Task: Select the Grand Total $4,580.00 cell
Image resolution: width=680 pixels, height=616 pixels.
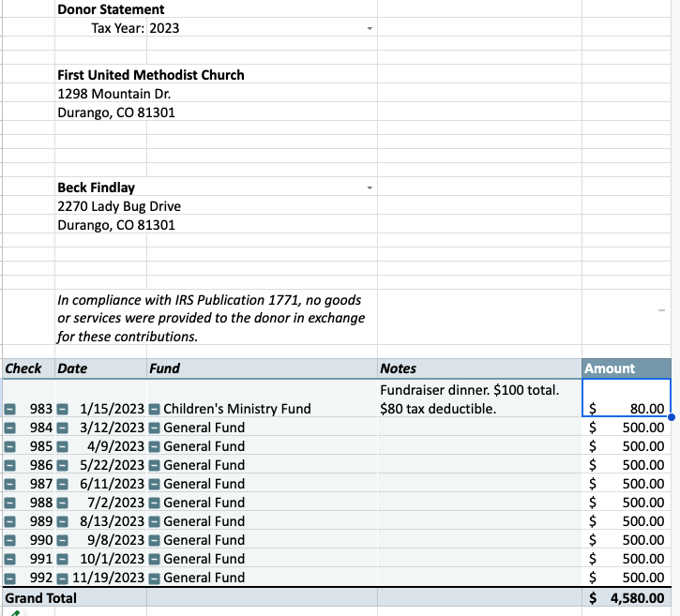Action: point(625,598)
